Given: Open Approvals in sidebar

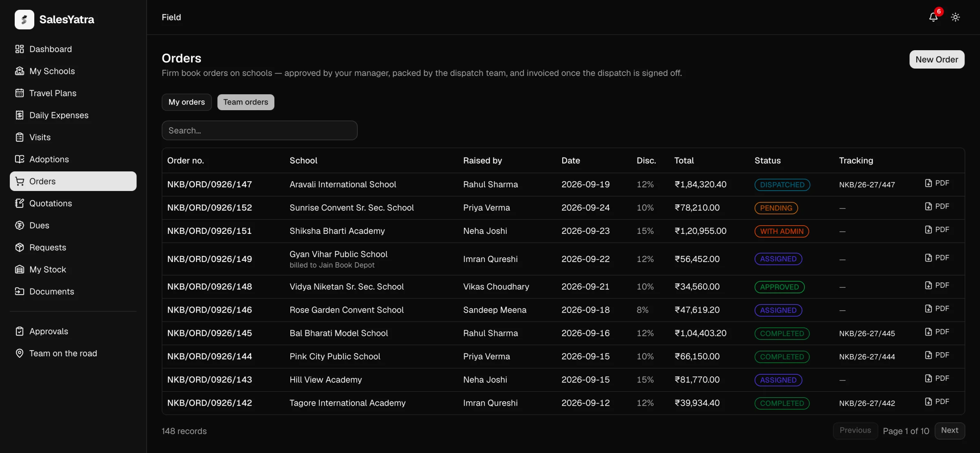Looking at the screenshot, I should point(73,331).
